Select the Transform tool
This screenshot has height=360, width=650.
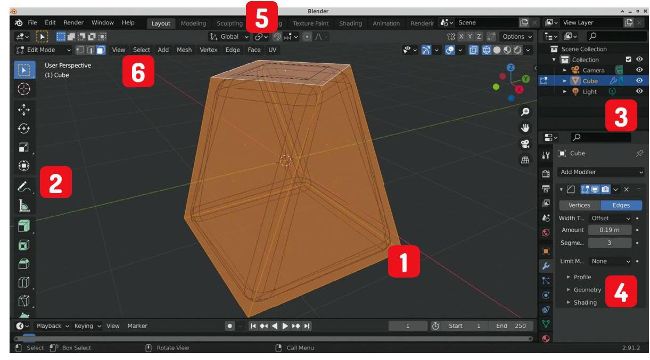[x=24, y=165]
